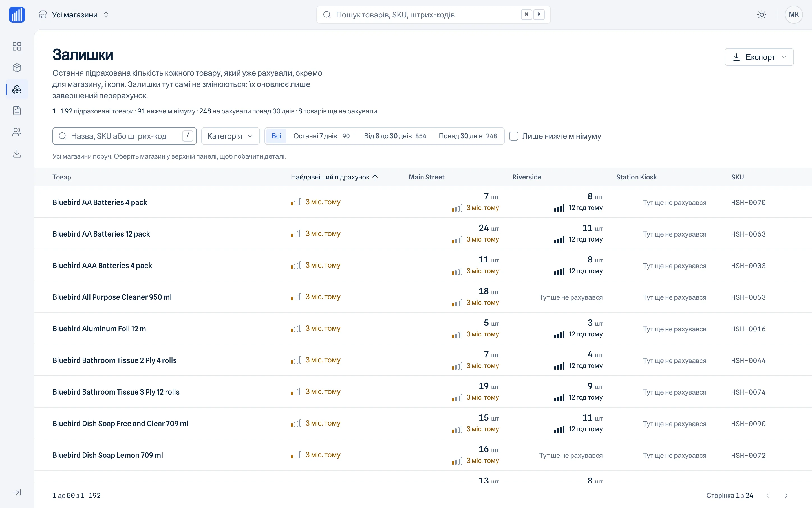The width and height of the screenshot is (812, 508).
Task: Go to next page arrow
Action: point(786,496)
